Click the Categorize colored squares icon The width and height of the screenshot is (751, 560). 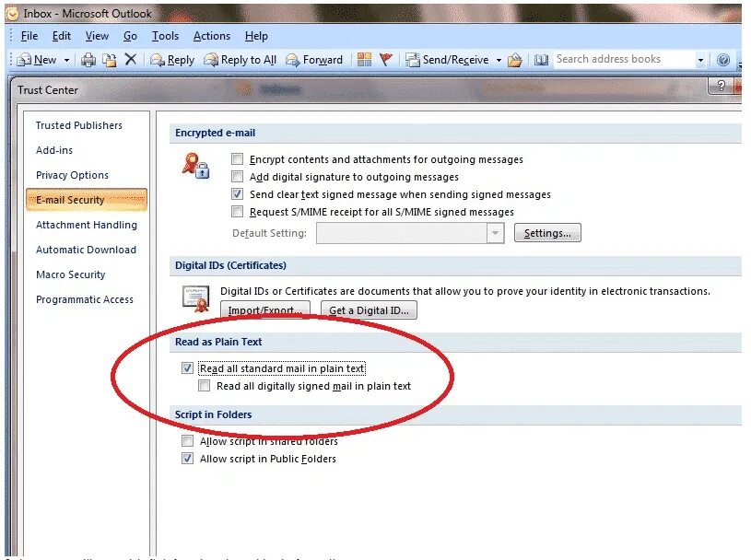tap(365, 59)
